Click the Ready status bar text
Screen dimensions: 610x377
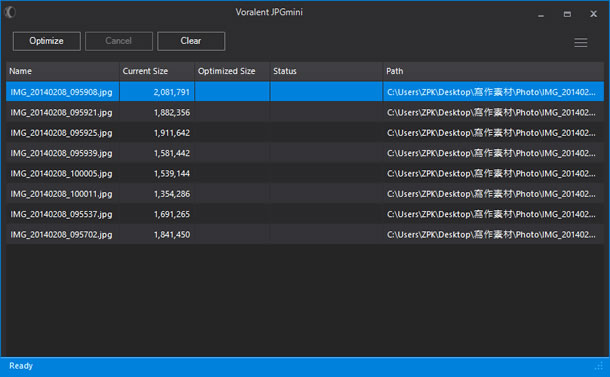[21, 366]
